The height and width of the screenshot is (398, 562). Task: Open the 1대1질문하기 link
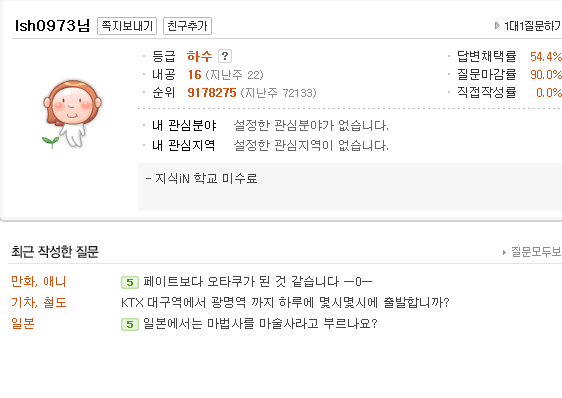(x=533, y=26)
